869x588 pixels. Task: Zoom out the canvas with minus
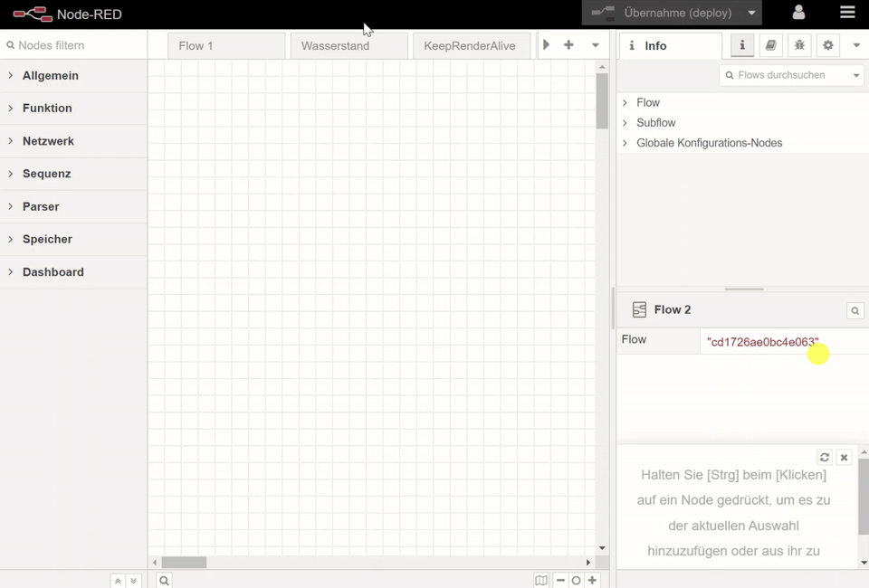point(560,581)
